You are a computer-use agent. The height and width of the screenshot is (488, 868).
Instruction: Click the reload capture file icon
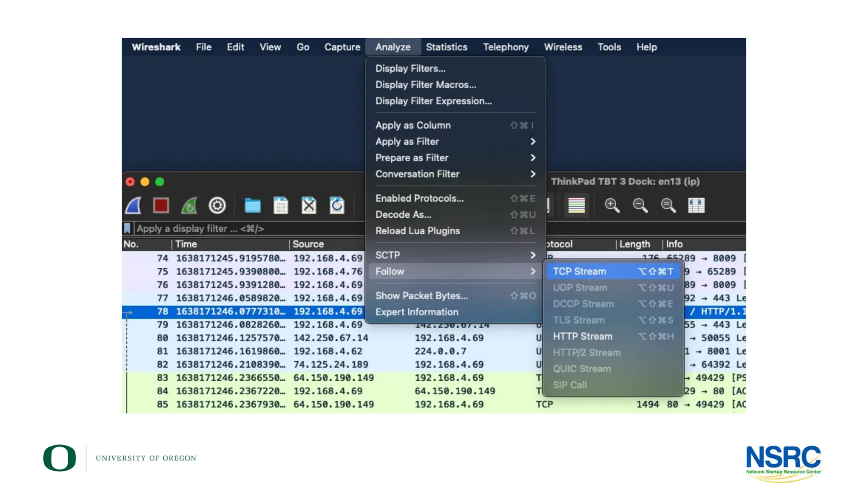click(x=337, y=205)
